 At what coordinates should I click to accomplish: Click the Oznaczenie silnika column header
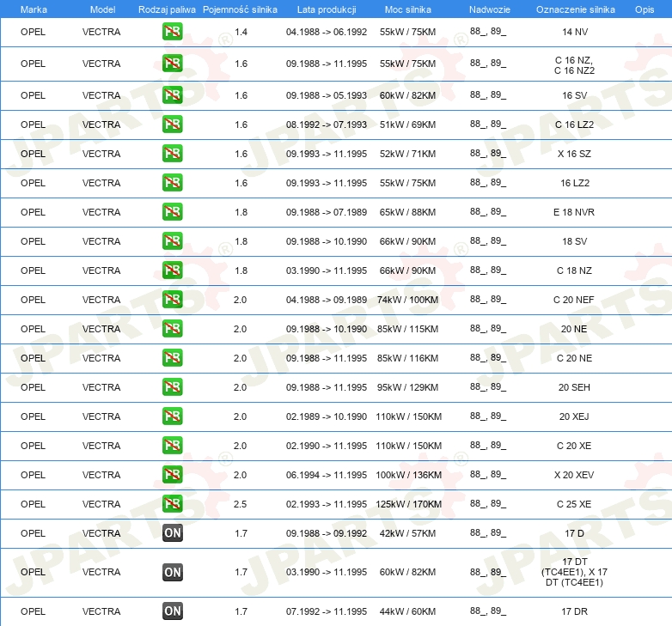click(x=575, y=9)
